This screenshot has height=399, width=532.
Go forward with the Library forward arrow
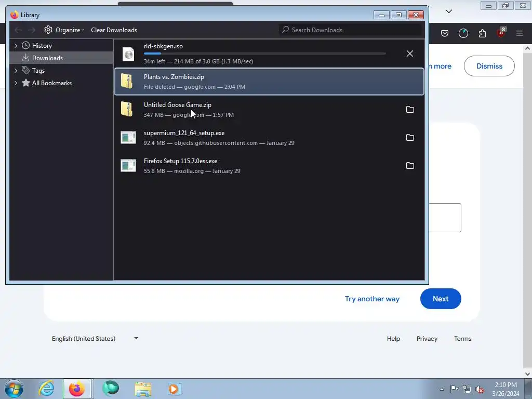32,30
